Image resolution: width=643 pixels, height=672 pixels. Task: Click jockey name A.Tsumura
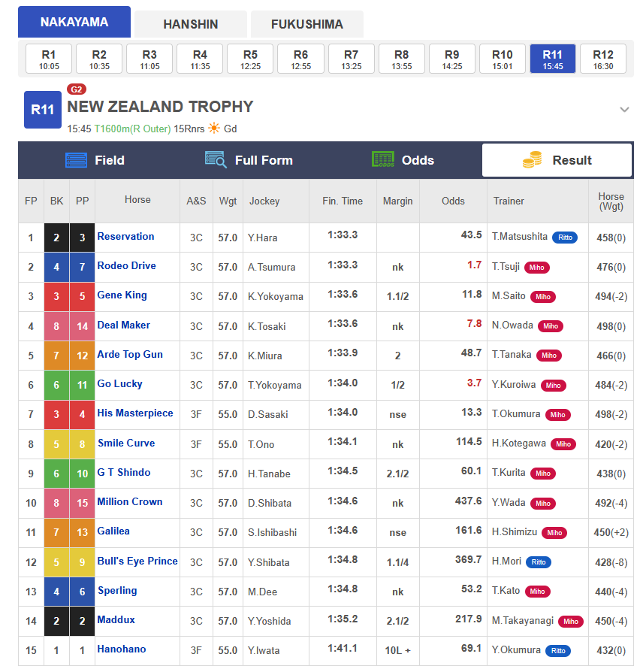coord(271,268)
